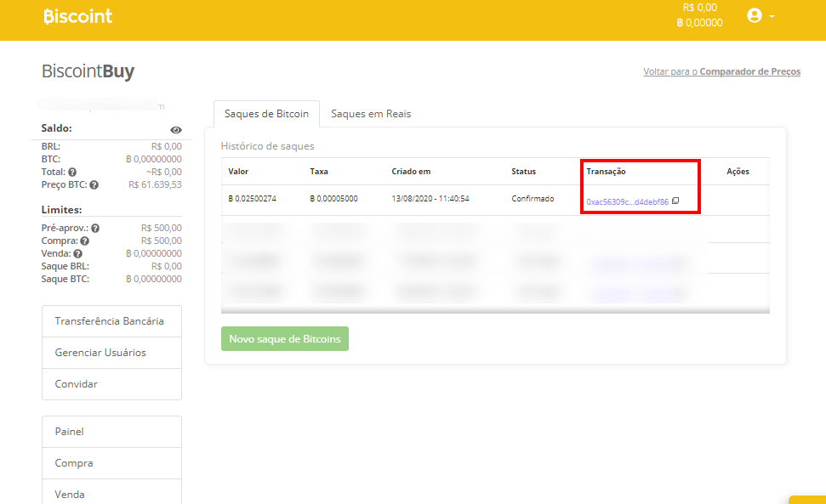Open Painel menu item
This screenshot has width=826, height=504.
click(x=111, y=432)
